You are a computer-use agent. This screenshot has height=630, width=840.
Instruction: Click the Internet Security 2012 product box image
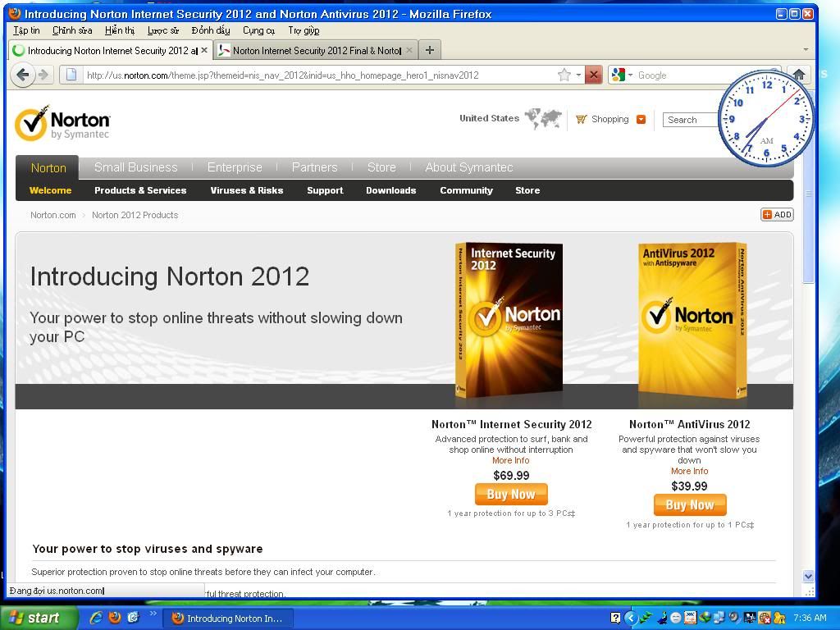[x=509, y=321]
